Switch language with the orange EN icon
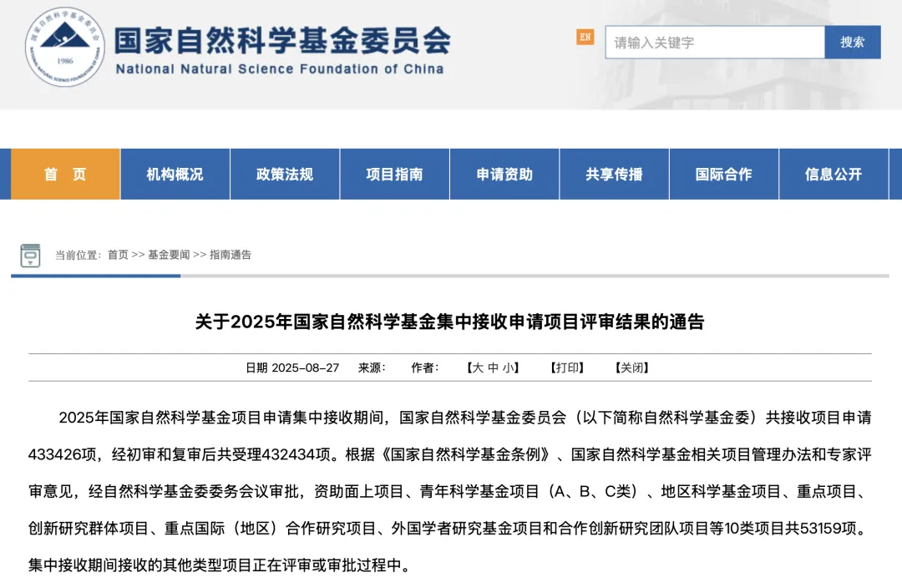 (x=585, y=38)
